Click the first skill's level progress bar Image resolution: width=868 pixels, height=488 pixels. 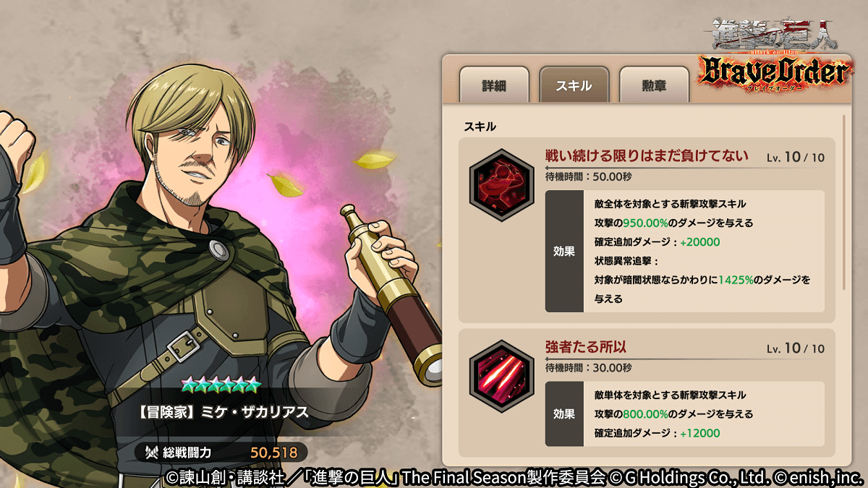685,168
